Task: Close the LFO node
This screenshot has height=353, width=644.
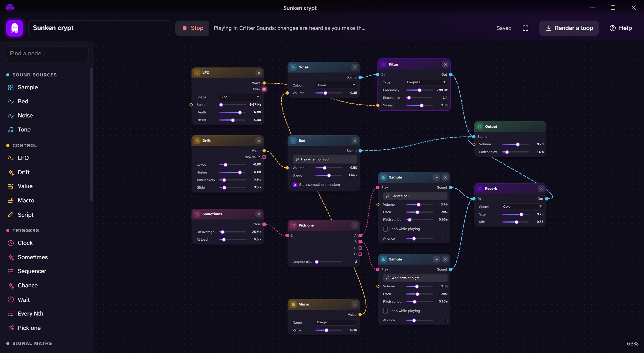Action: (x=259, y=73)
